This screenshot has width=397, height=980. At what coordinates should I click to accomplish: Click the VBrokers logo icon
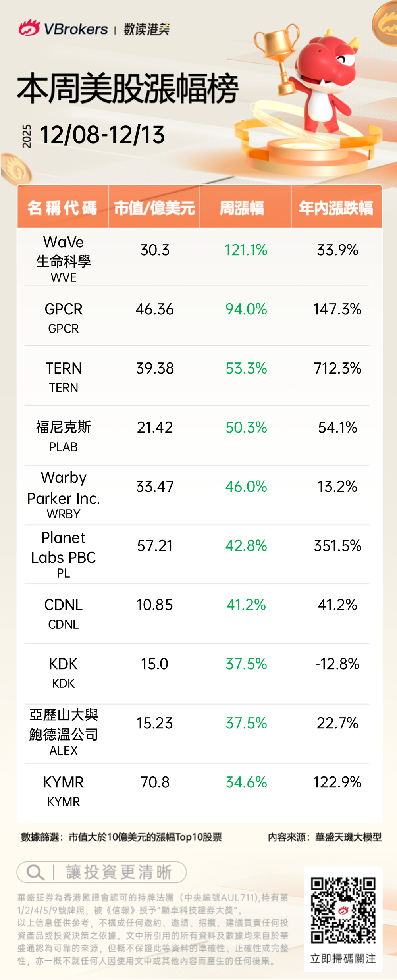pos(29,28)
